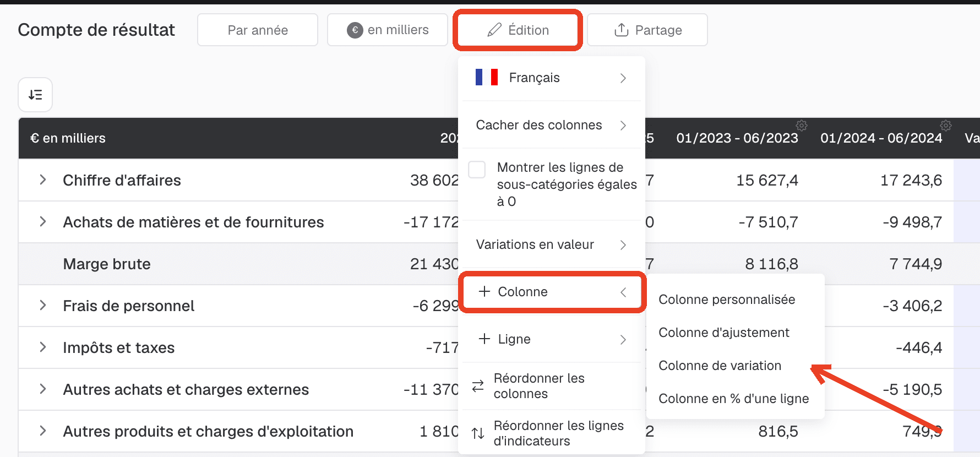
Task: Expand the Frais de personnel row
Action: coord(43,306)
